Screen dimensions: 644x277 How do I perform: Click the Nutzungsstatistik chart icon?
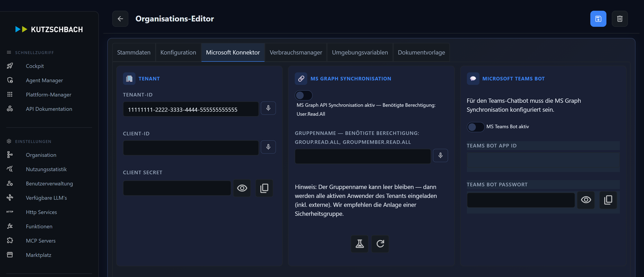(x=10, y=169)
